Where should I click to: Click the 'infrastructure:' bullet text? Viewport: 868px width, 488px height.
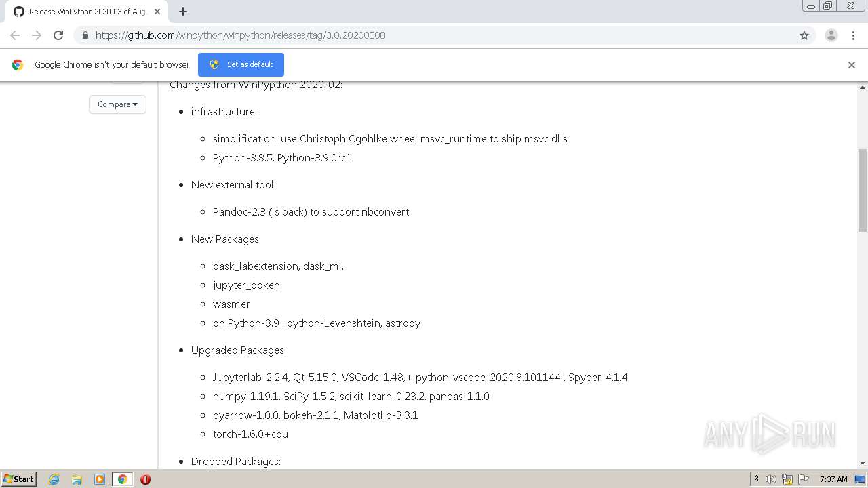tap(224, 111)
